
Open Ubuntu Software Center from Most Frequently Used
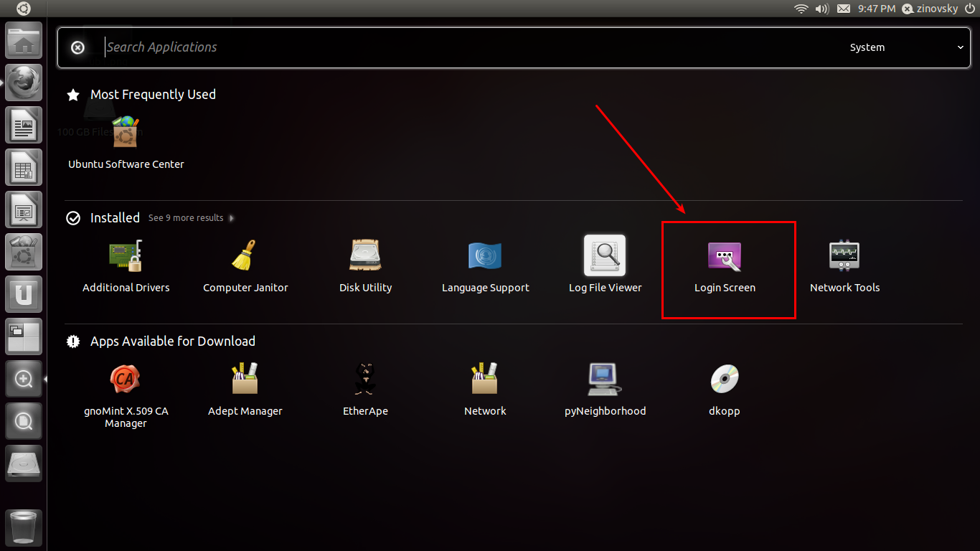click(126, 142)
